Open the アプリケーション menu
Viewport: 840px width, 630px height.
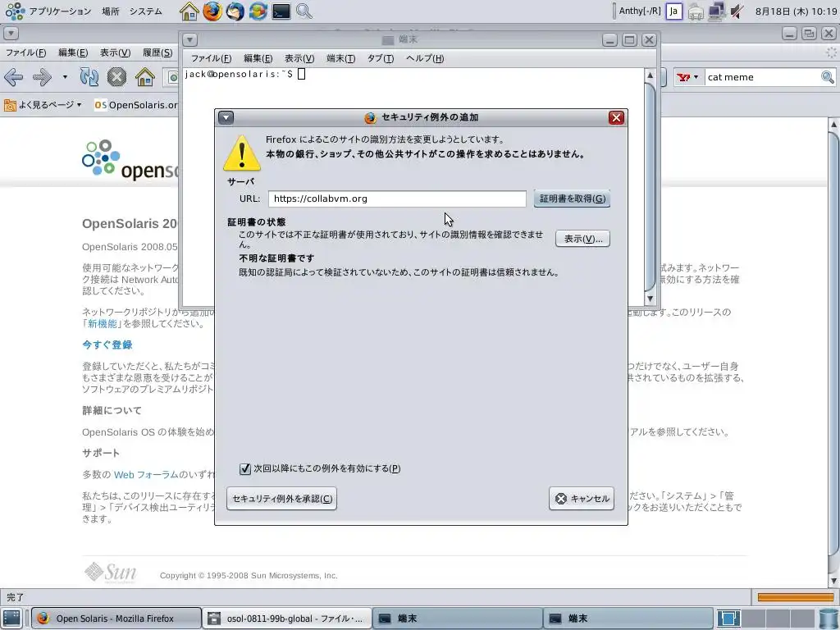coord(60,11)
